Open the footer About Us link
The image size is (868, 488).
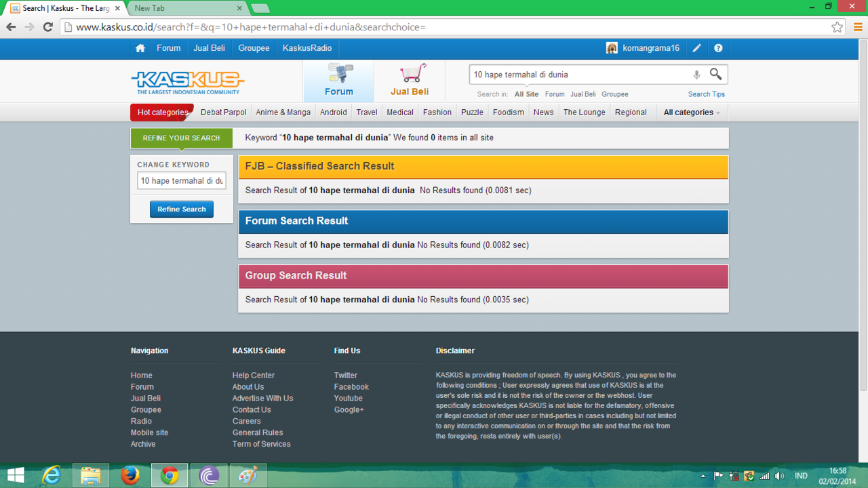pyautogui.click(x=248, y=387)
